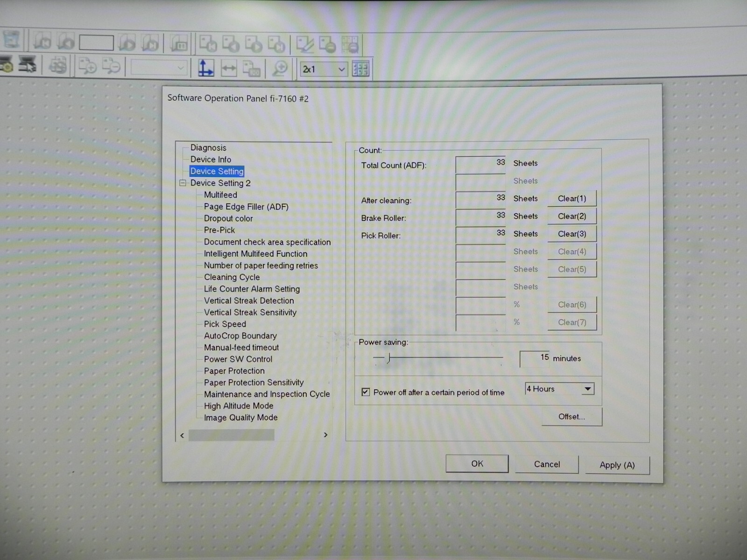Select Paper Protection Sensitivity
Viewport: 747px width, 560px height.
point(254,382)
